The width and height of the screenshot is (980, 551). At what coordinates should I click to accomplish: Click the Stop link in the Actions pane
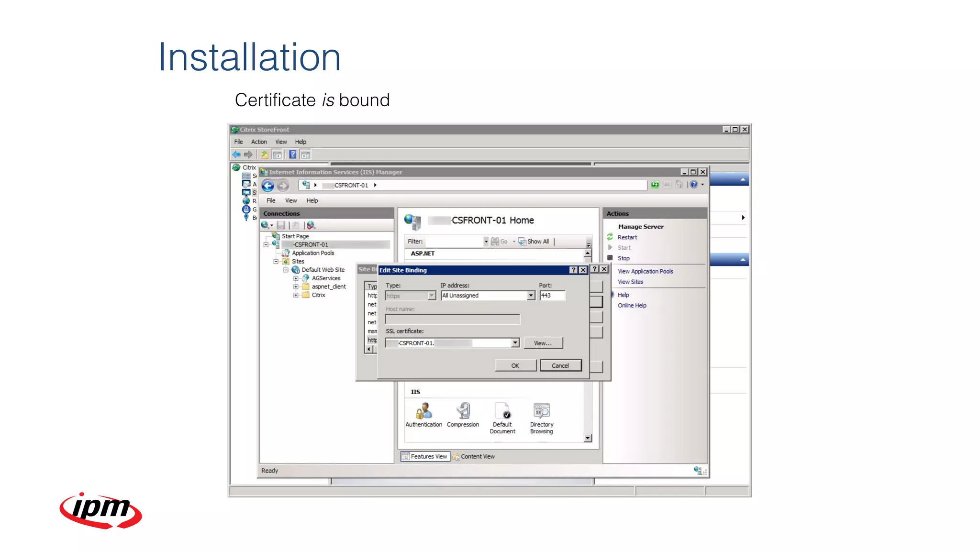(x=624, y=258)
